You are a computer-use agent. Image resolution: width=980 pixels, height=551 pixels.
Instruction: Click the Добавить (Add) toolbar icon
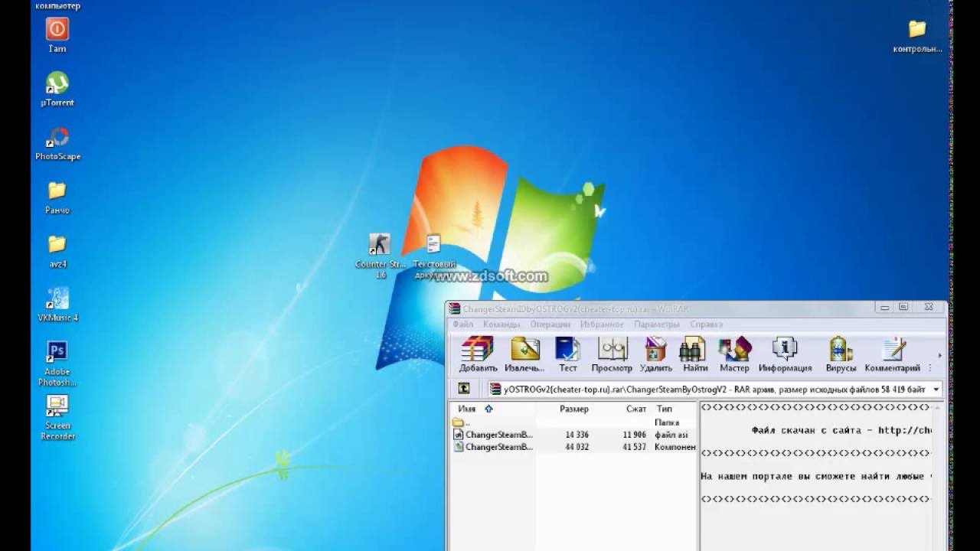[x=478, y=354]
